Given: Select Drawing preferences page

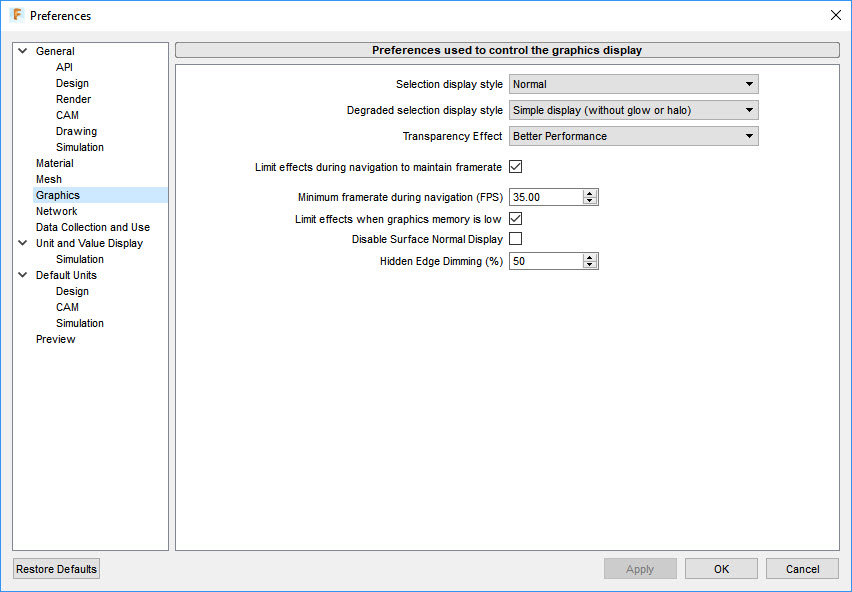Looking at the screenshot, I should click(77, 131).
